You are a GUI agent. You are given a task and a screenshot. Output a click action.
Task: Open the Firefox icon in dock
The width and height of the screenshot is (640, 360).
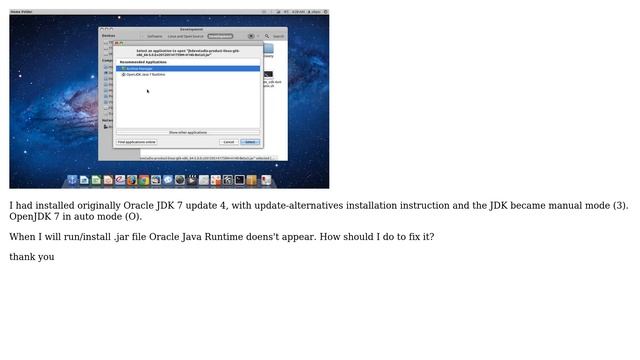(x=132, y=180)
